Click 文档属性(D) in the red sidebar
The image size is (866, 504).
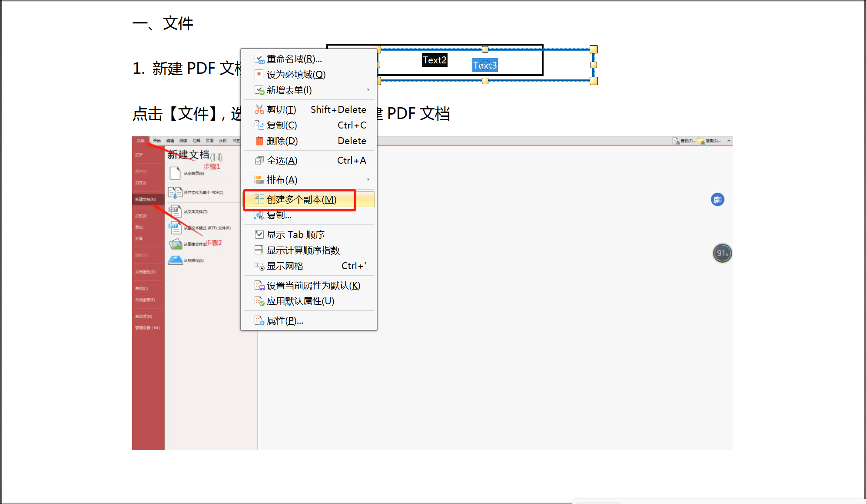pyautogui.click(x=145, y=272)
